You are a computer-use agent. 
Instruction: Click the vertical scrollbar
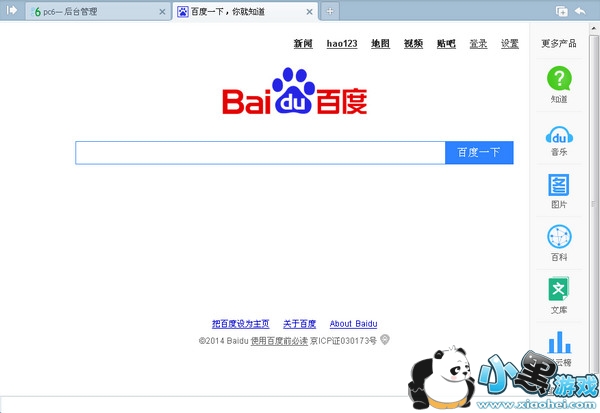[593, 203]
